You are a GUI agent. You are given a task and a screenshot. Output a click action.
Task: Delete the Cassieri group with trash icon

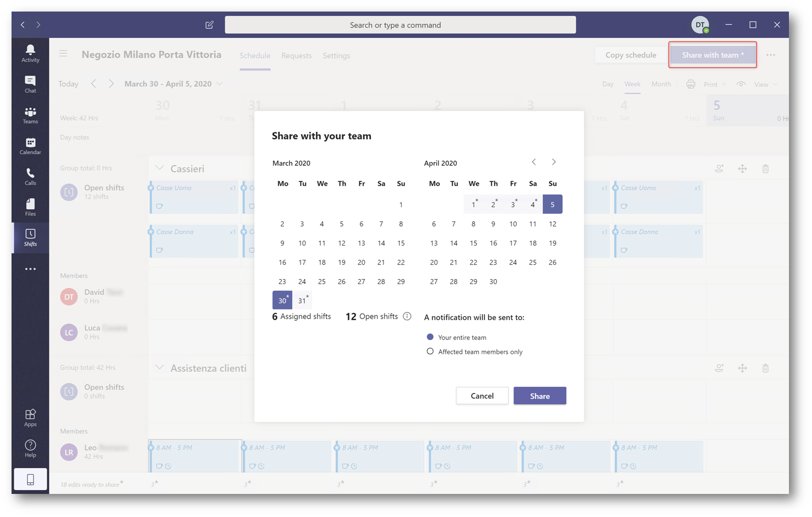(765, 169)
